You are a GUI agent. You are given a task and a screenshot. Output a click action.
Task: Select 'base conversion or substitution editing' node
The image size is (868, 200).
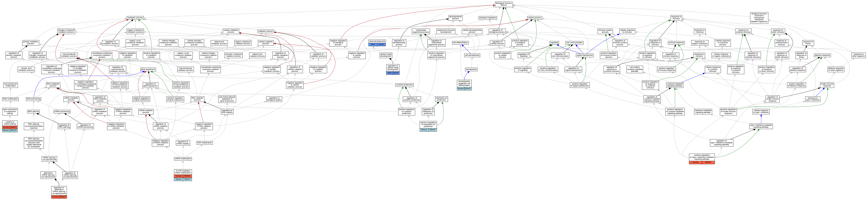click(x=10, y=111)
